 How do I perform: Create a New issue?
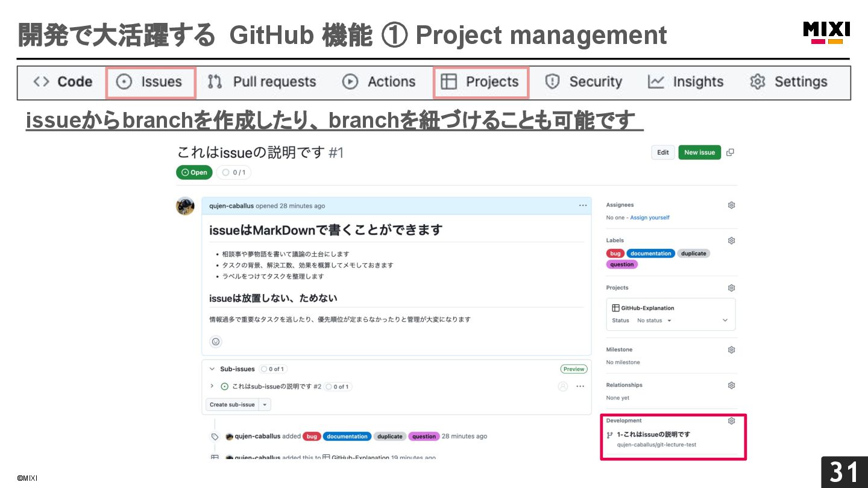pyautogui.click(x=699, y=152)
